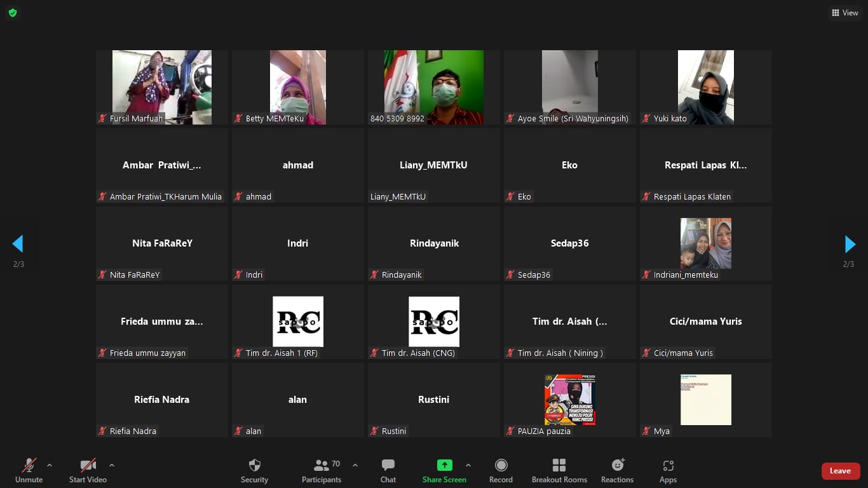Open the Reactions menu
Screen dimensions: 868x488
pos(617,470)
